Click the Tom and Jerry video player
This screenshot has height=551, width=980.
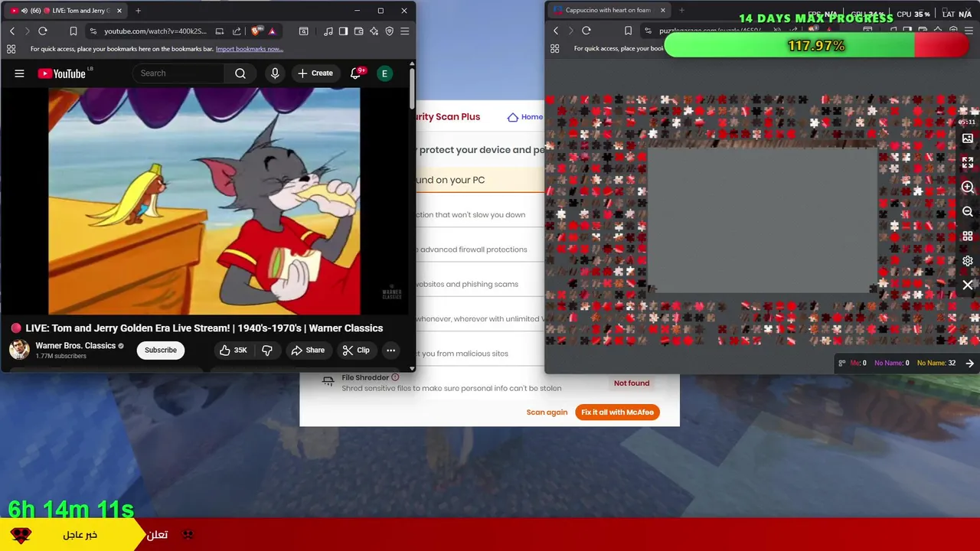(204, 201)
